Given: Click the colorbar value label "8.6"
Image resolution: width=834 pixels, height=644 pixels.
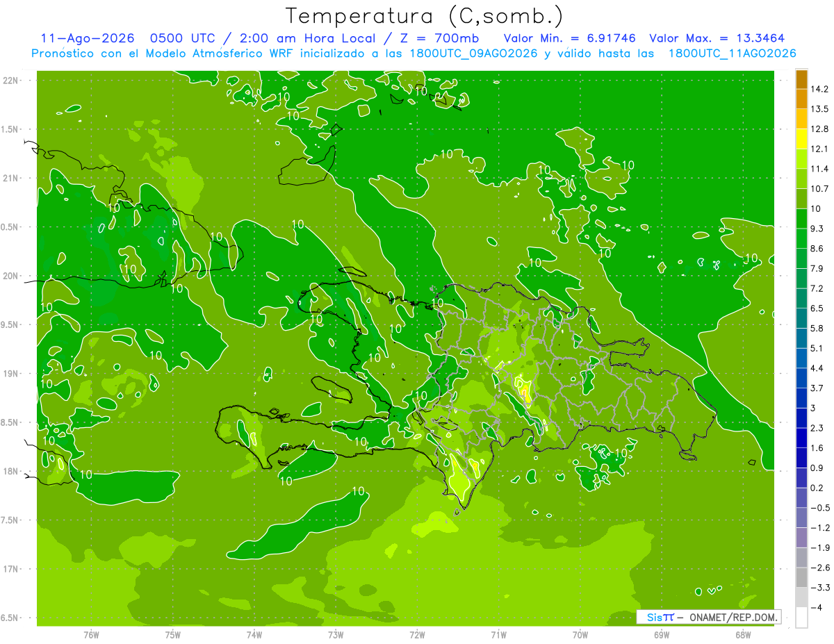Looking at the screenshot, I should coord(817,249).
